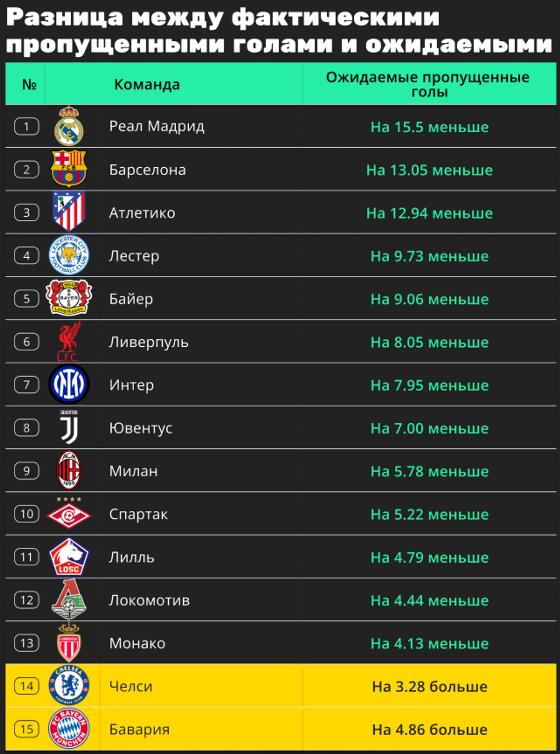
Task: Click the rank number 1 badge
Action: (26, 127)
